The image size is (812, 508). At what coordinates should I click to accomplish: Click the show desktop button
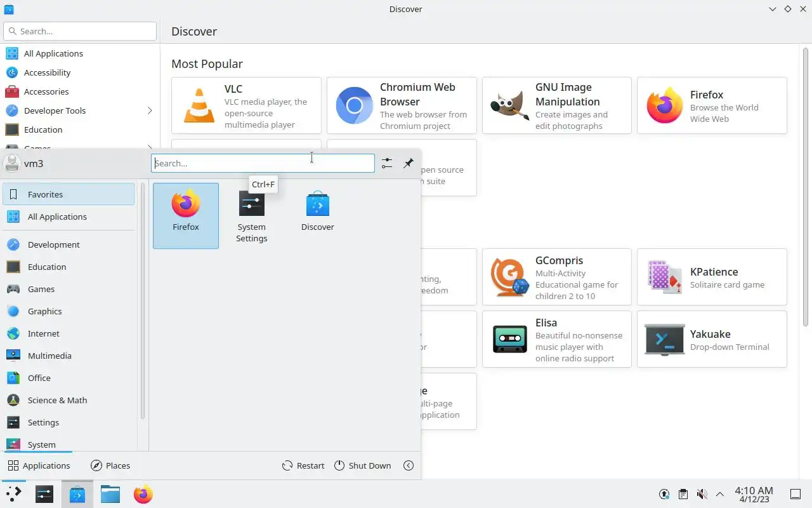(x=796, y=494)
